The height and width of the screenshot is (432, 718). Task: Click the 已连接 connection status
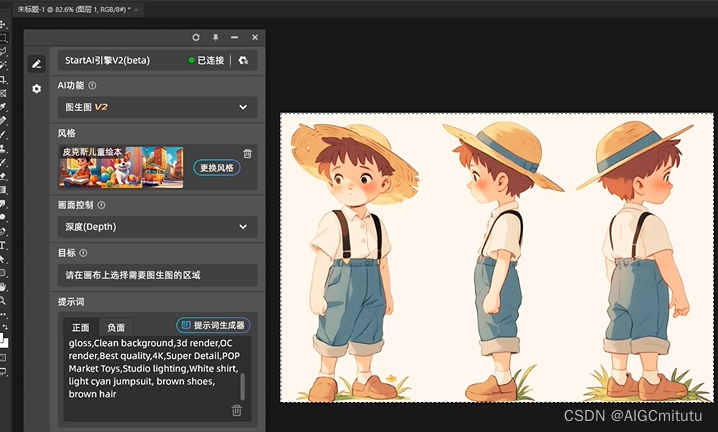click(207, 60)
